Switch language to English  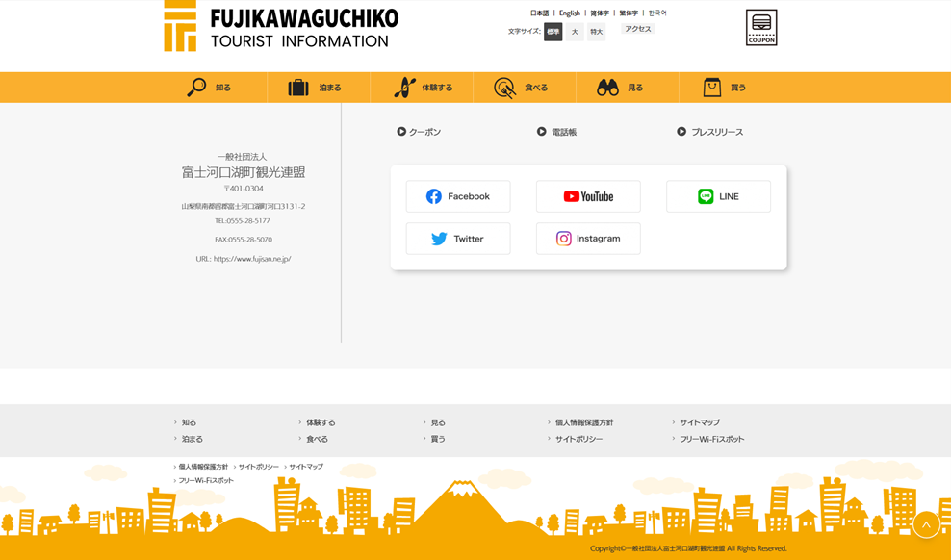tap(570, 13)
